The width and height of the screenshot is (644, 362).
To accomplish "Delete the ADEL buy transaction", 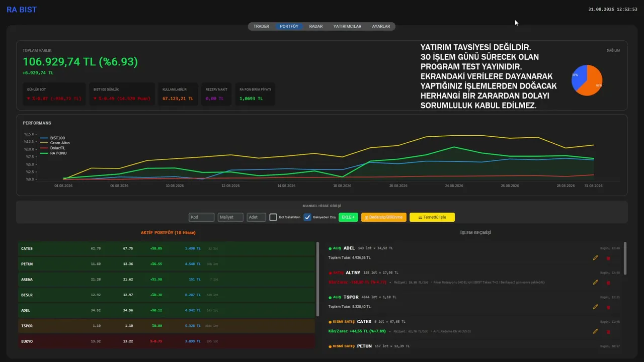I will 608,258.
